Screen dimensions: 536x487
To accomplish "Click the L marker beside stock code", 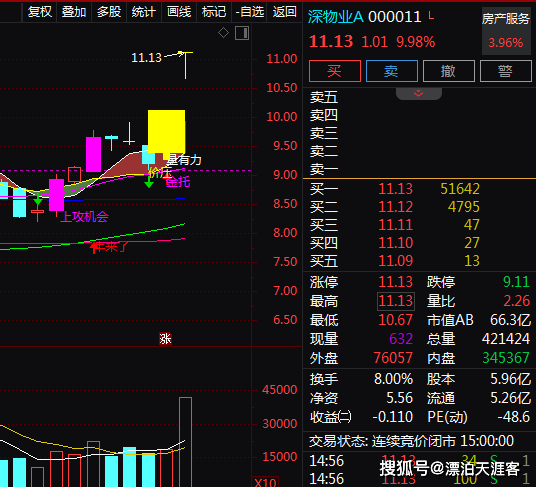I will 431,15.
